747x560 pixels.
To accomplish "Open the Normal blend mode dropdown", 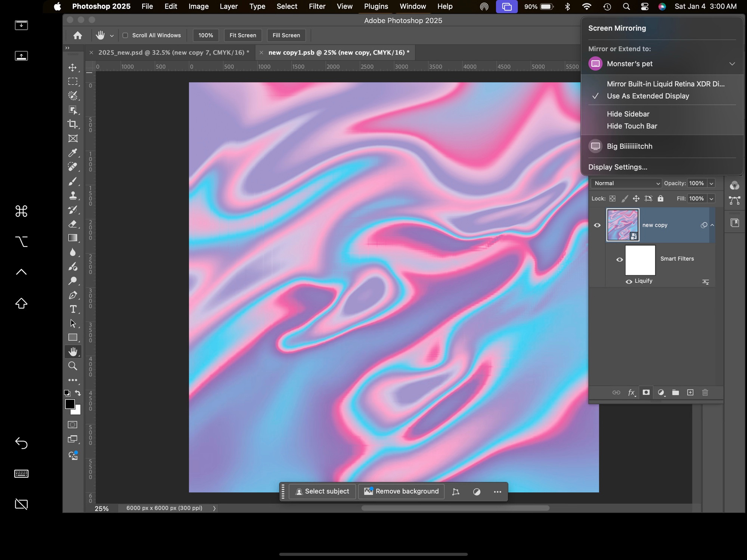I will pyautogui.click(x=626, y=183).
